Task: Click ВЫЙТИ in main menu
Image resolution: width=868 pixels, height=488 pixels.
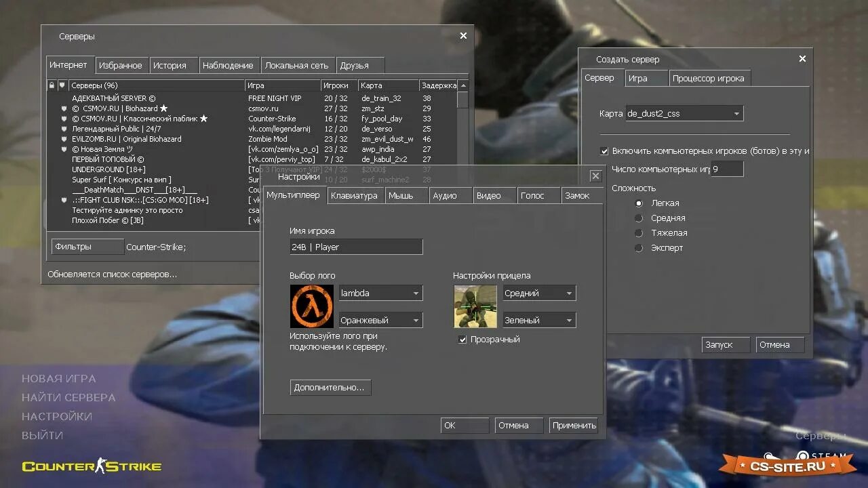Action: point(42,436)
